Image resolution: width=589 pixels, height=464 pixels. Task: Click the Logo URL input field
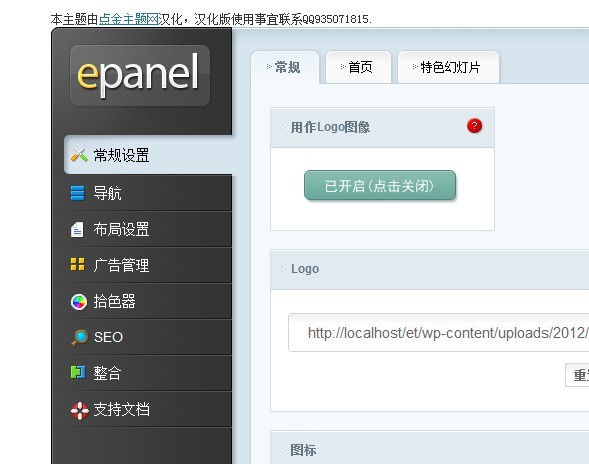[438, 333]
